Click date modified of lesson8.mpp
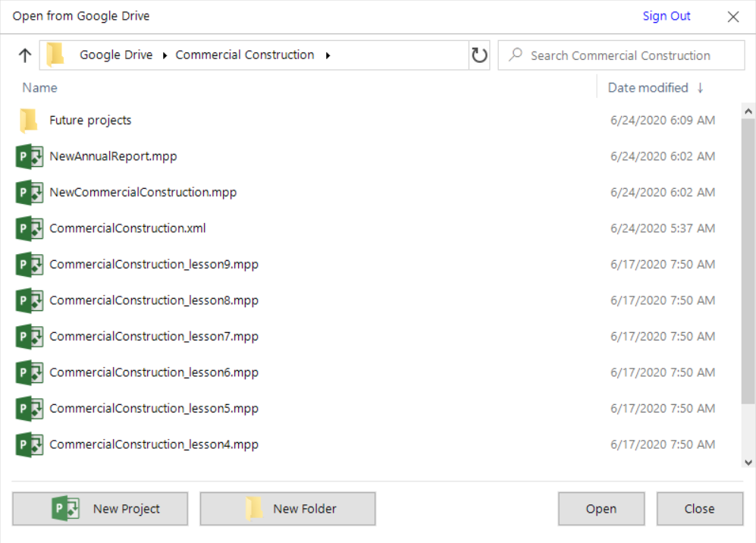The image size is (756, 543). point(663,300)
